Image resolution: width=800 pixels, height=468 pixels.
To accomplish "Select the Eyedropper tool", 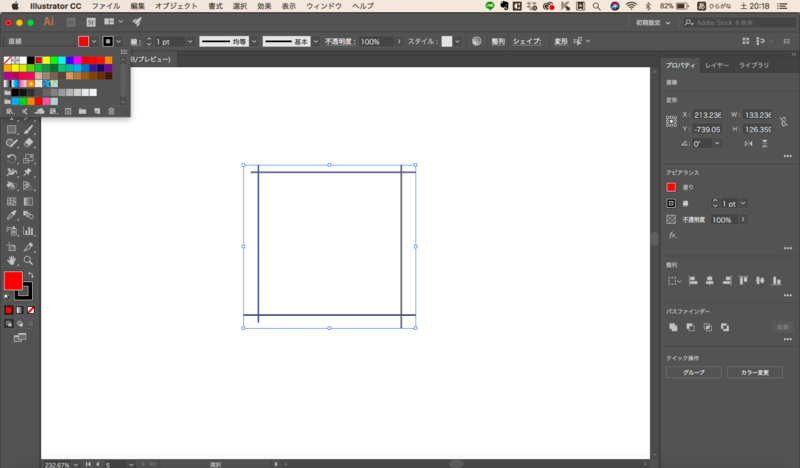I will click(11, 215).
